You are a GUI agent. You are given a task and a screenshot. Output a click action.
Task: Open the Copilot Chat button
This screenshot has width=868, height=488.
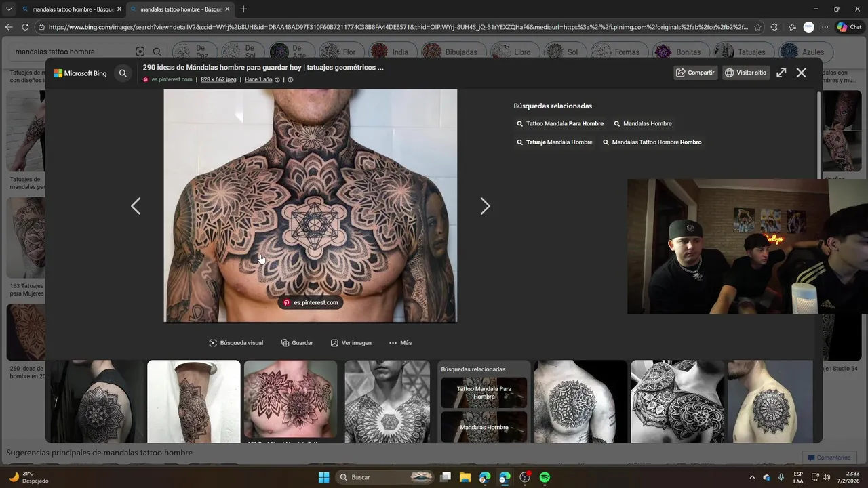pos(850,27)
